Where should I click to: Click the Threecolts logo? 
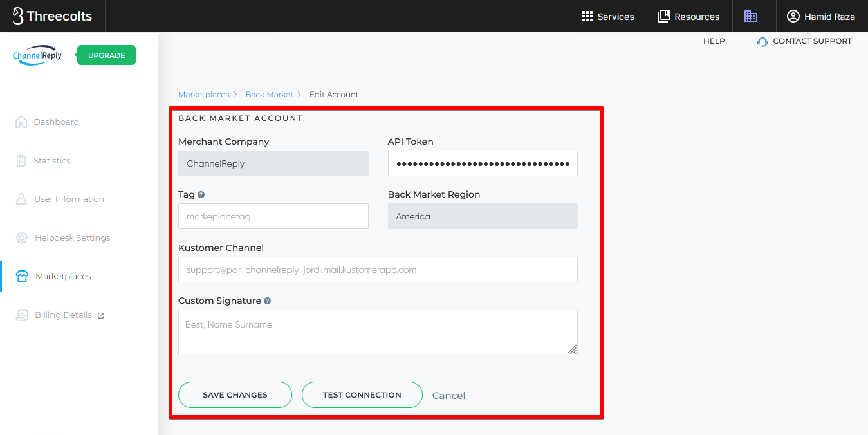coord(52,16)
